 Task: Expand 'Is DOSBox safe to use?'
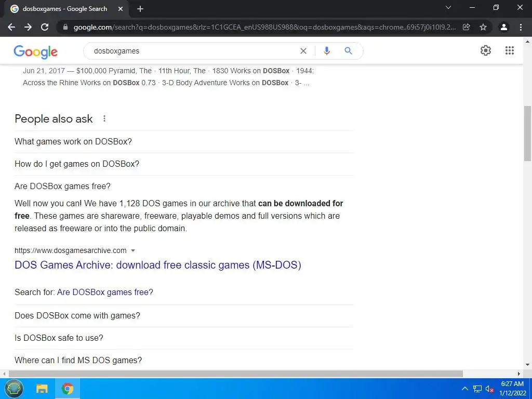(184, 338)
